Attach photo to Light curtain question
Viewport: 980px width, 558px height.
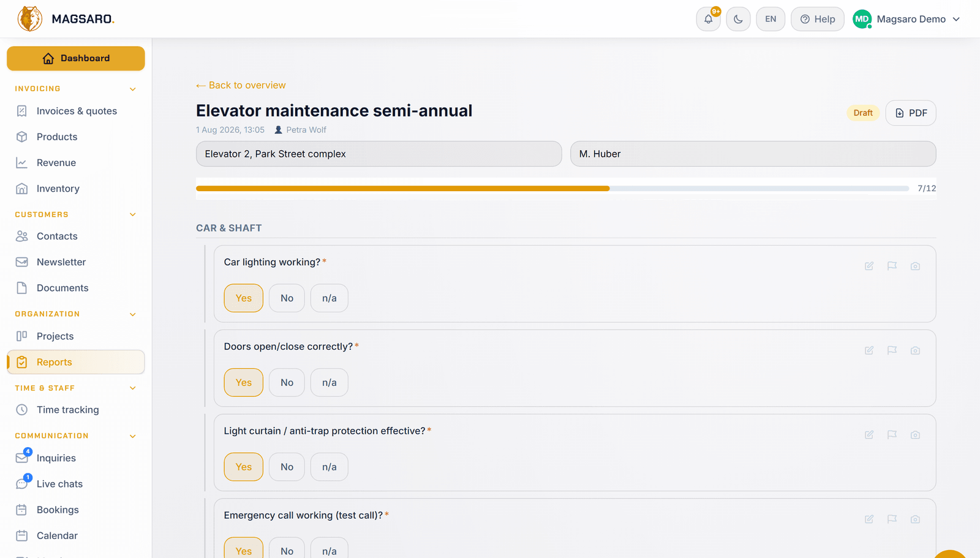pos(915,435)
